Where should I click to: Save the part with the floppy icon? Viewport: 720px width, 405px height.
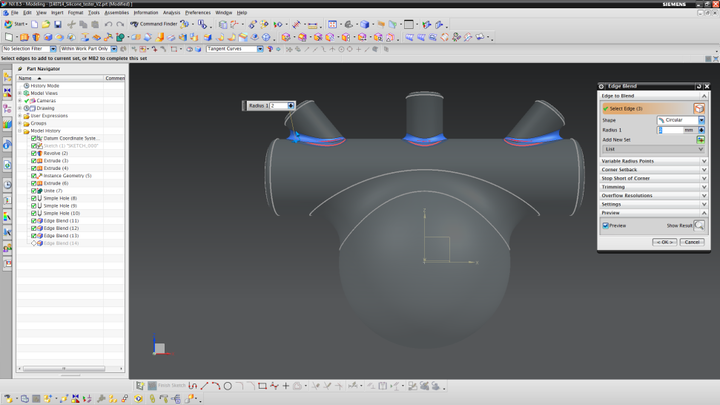(58, 24)
